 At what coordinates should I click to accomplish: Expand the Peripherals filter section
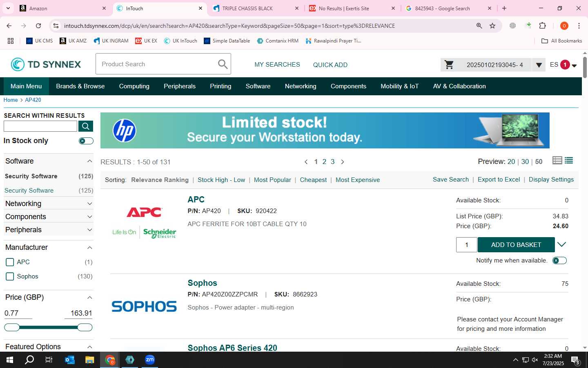tap(90, 230)
